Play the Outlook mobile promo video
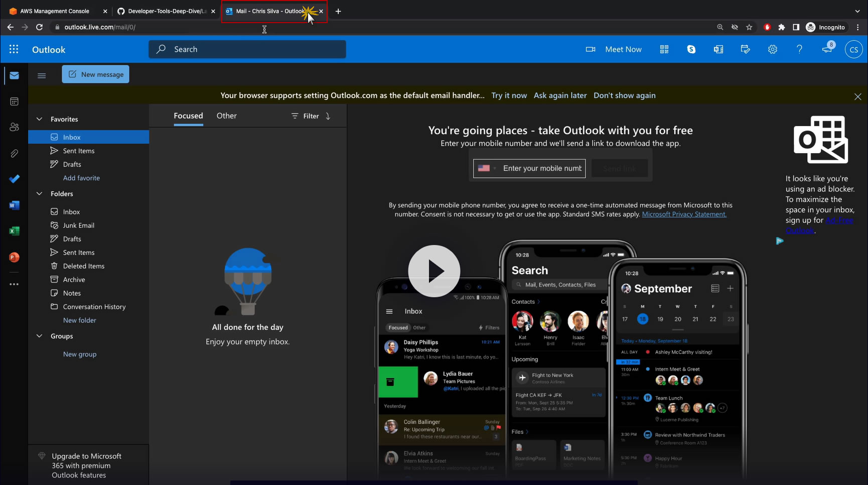Viewport: 868px width, 485px height. 434,271
